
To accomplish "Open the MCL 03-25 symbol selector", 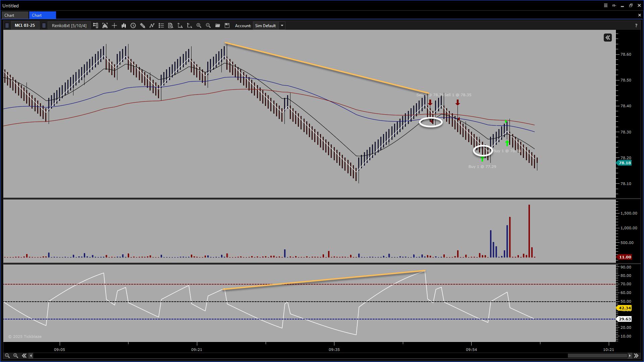I will click(x=25, y=25).
